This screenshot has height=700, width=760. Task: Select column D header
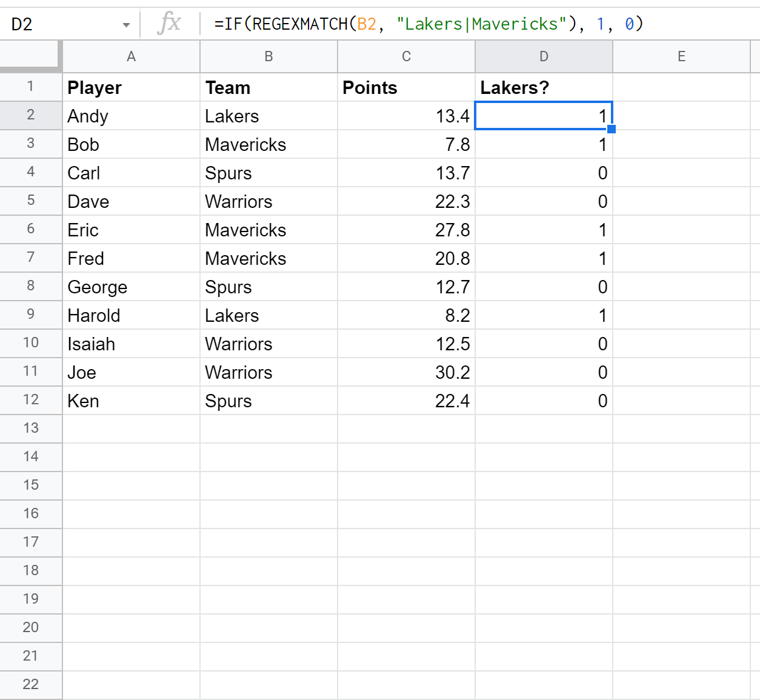(544, 56)
